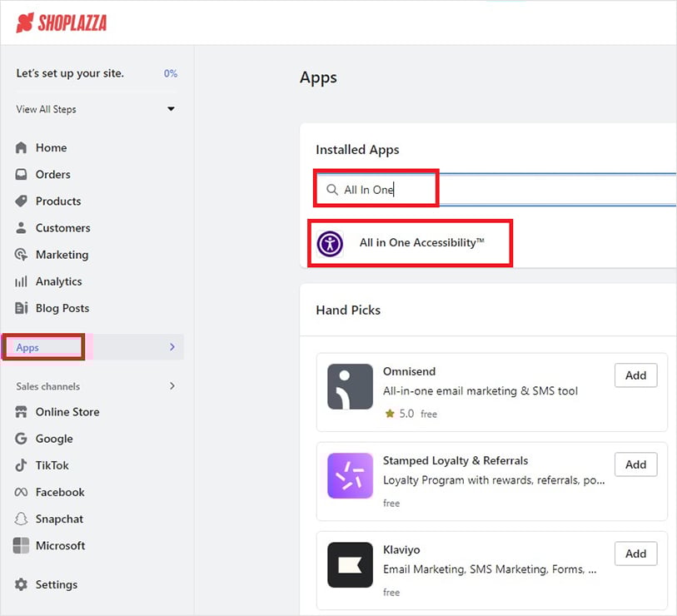This screenshot has height=616, width=677.
Task: Open the TikTok sales channel
Action: coord(52,465)
